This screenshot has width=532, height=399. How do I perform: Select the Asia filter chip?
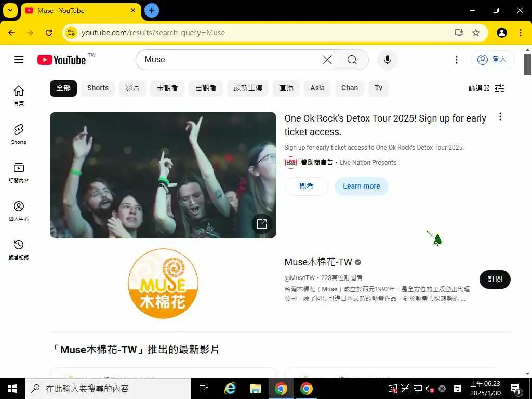pyautogui.click(x=317, y=88)
